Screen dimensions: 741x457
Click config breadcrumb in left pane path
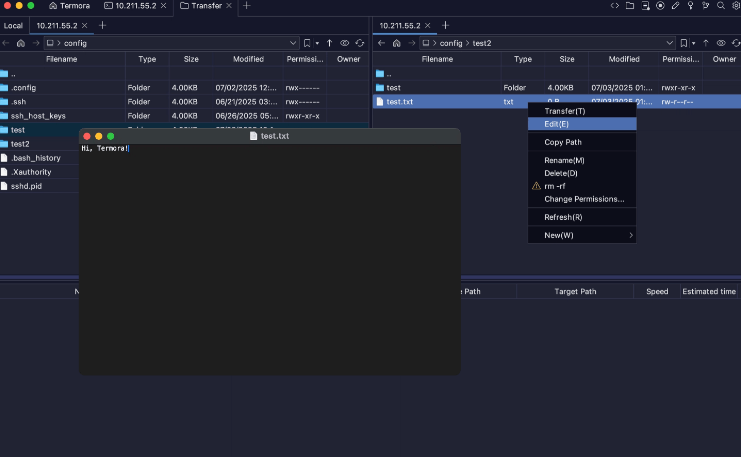[75, 43]
